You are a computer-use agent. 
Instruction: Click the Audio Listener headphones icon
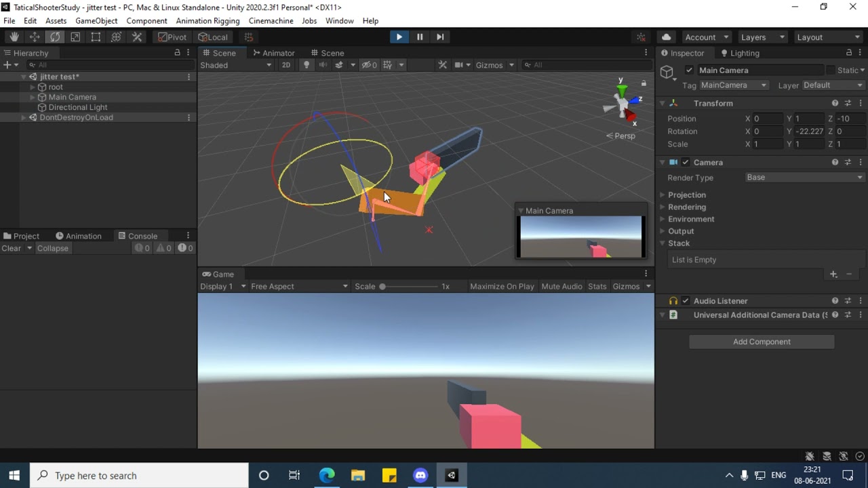click(673, 301)
